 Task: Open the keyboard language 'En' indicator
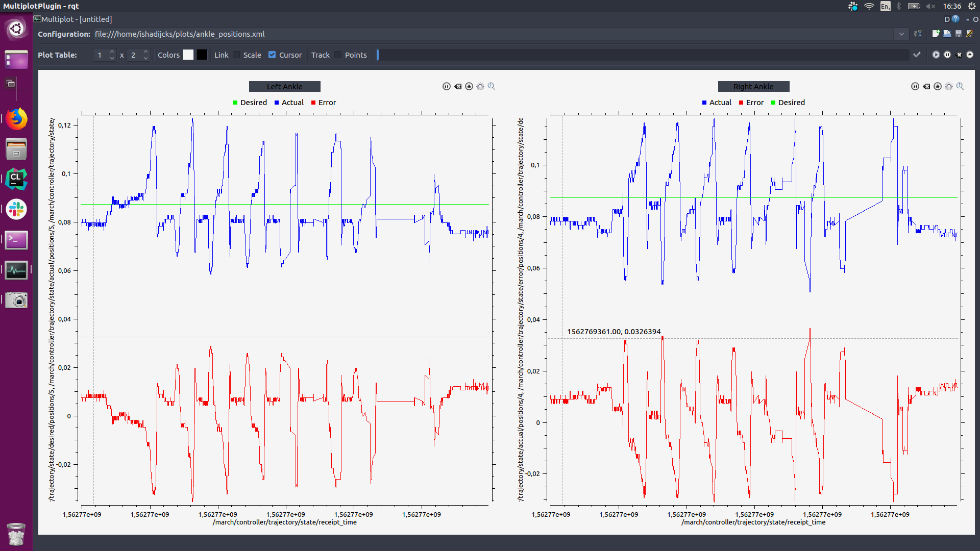click(x=885, y=6)
